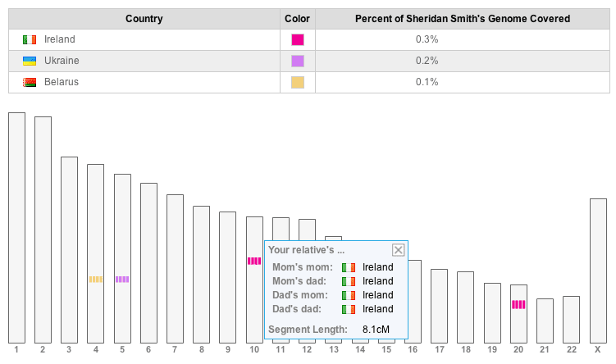Click the chromosome 7 bar
This screenshot has height=364, width=616.
tap(176, 269)
